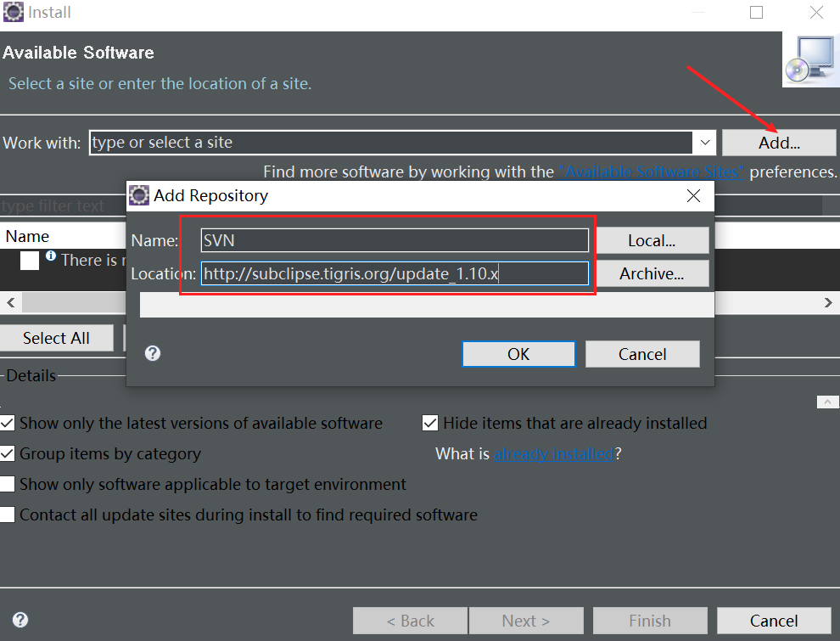Click the Local... button in Add Repository
Image resolution: width=840 pixels, height=641 pixels.
(652, 240)
